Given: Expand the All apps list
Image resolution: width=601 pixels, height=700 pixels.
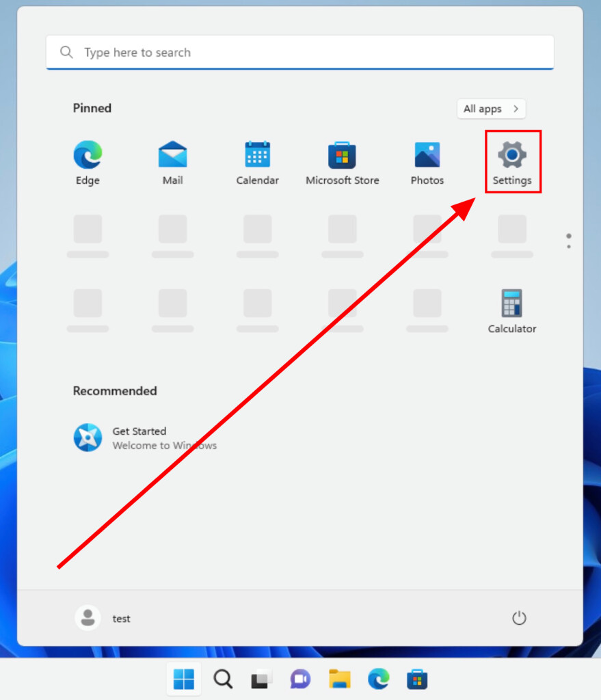Looking at the screenshot, I should pyautogui.click(x=491, y=109).
